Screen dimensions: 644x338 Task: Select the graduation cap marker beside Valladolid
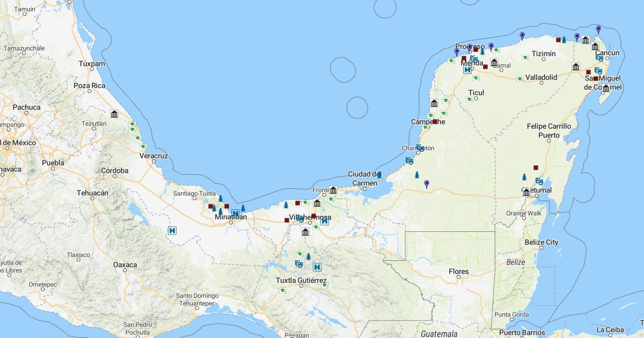[519, 79]
